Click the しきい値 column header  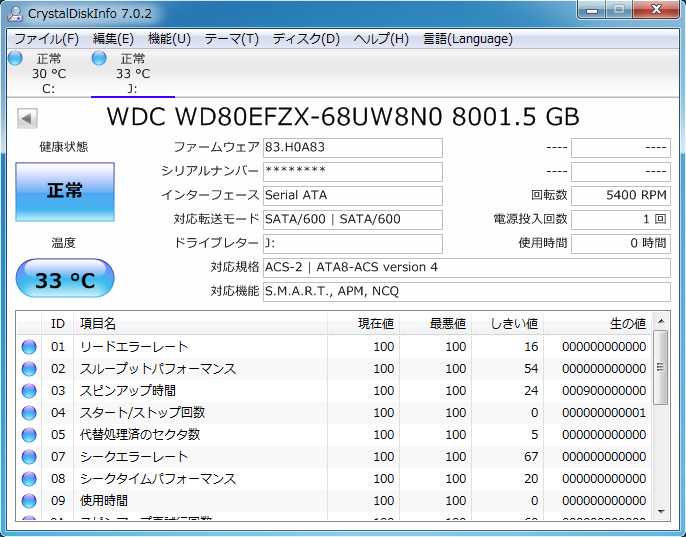[x=508, y=324]
